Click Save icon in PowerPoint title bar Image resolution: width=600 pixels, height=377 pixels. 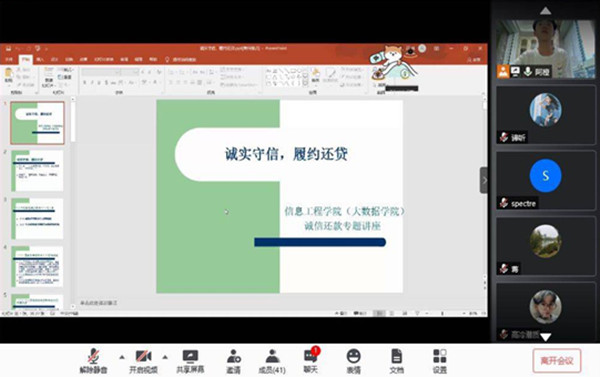click(x=8, y=49)
